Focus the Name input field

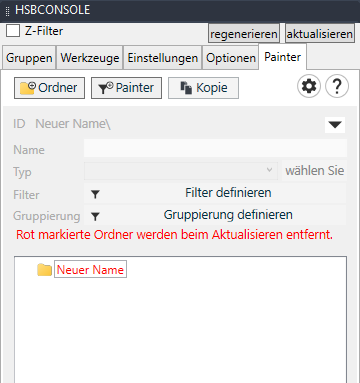[x=215, y=148]
